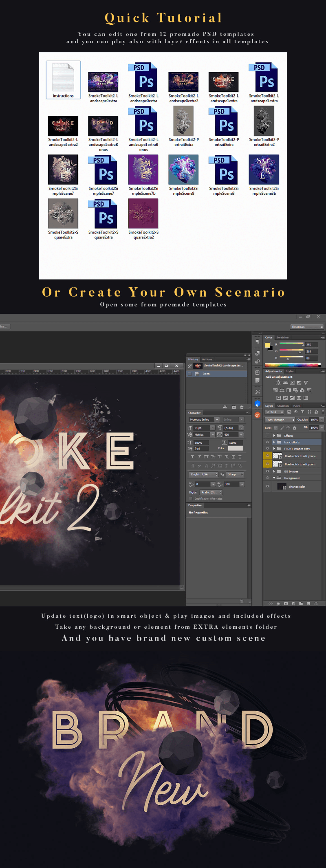Expand the 'FRONT Images copy' group

pyautogui.click(x=274, y=449)
